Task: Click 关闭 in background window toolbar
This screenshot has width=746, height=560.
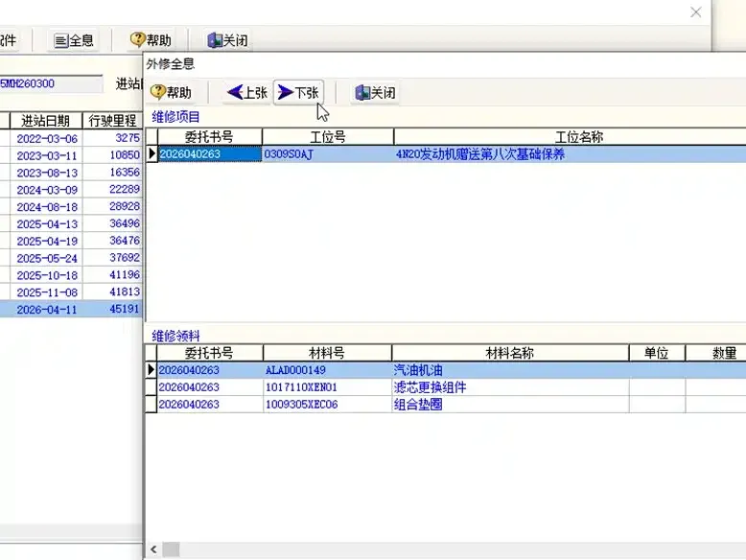Action: coord(228,40)
